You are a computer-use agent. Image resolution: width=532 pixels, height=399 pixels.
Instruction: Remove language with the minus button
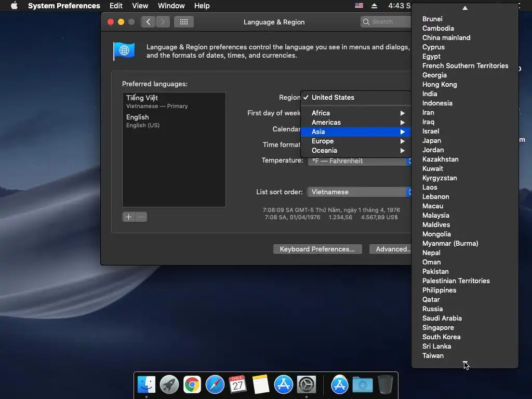pos(141,217)
